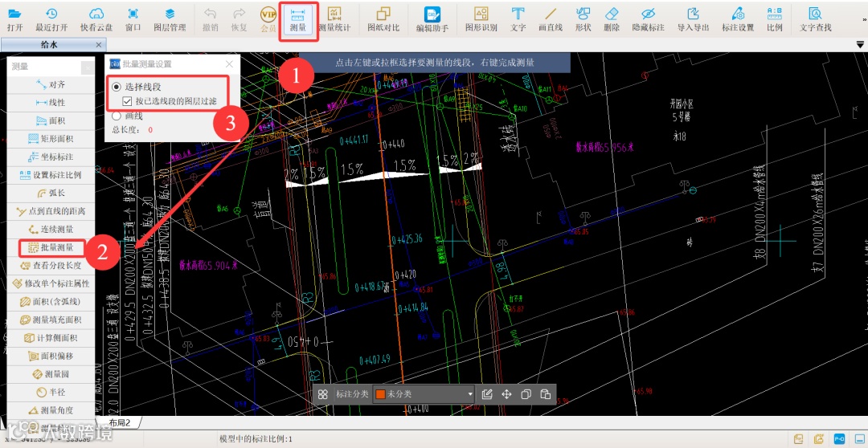Select 修改单个标注属性 option
Screen dimensions: 868x448
click(51, 283)
